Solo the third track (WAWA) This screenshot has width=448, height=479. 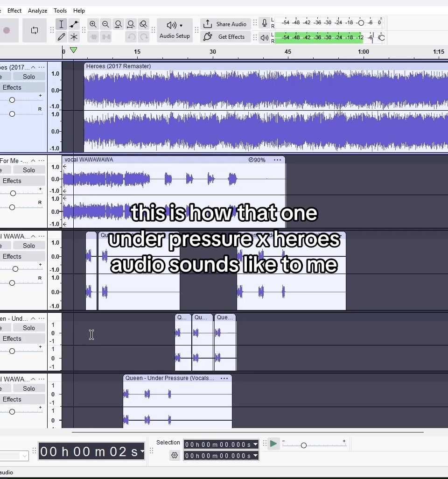(29, 246)
